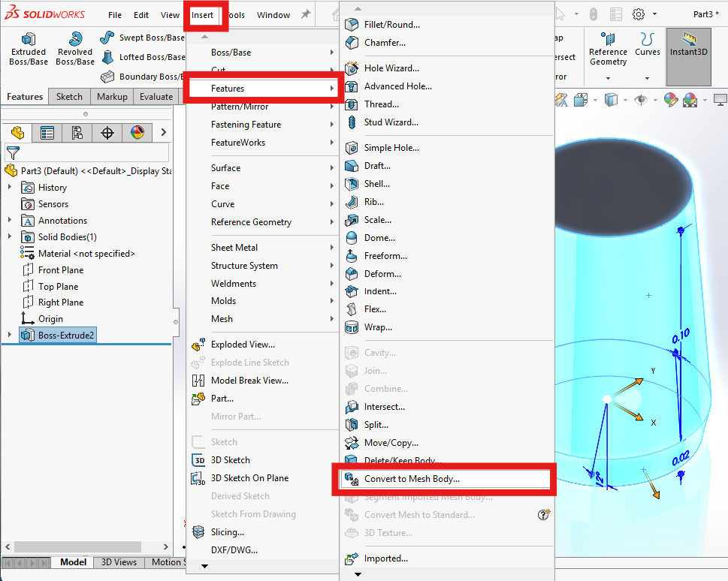
Task: Choose Exploded View from Insert menu
Action: [263, 345]
